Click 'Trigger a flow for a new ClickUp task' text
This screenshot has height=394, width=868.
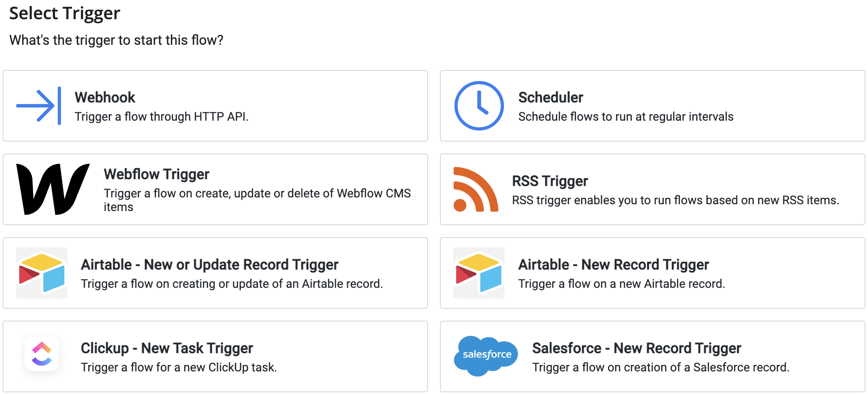pos(179,367)
